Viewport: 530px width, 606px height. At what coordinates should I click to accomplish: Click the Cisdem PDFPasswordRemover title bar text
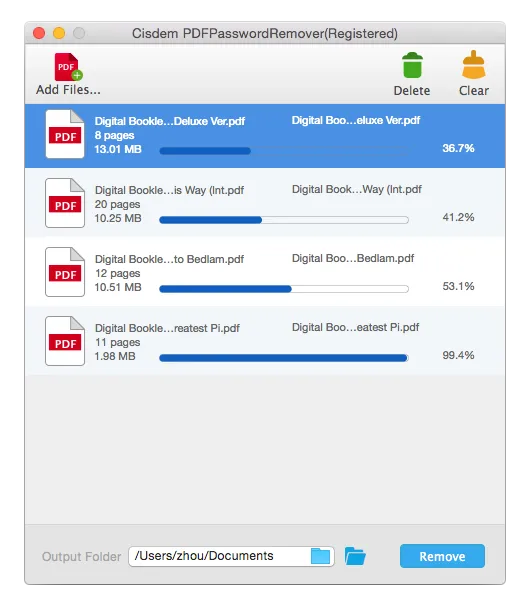[265, 34]
